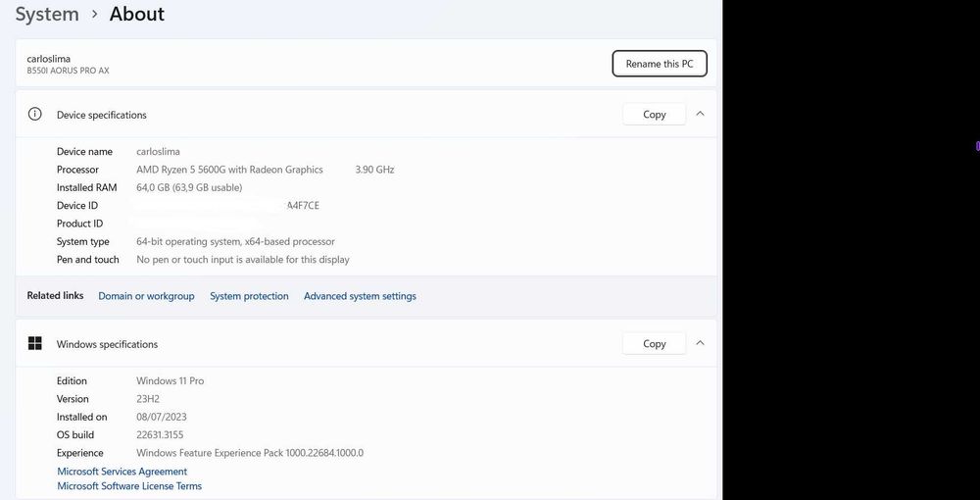The height and width of the screenshot is (500, 980).
Task: Select the 64-bit operating system text
Action: coord(235,242)
